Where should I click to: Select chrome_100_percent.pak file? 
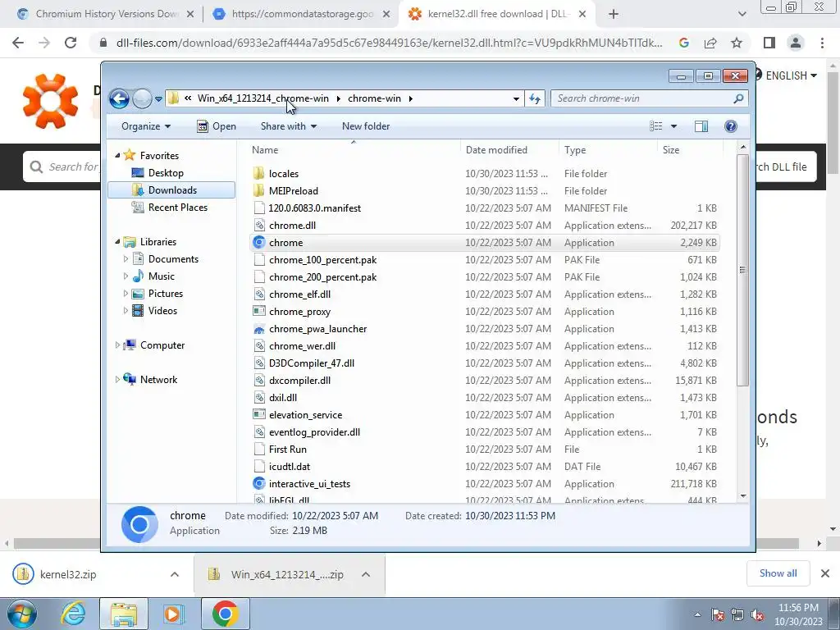(322, 260)
